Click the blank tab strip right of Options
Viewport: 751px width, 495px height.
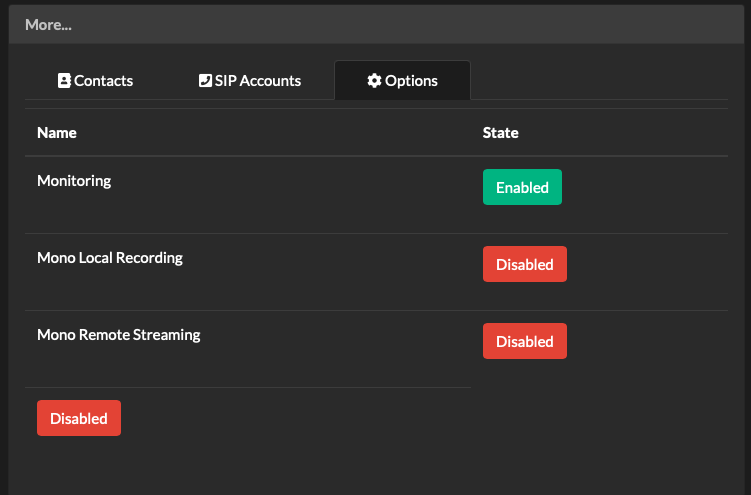pos(600,81)
